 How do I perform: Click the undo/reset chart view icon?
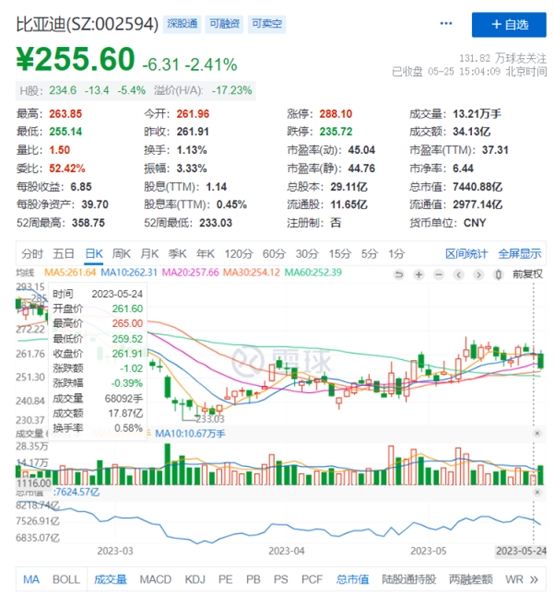point(399,274)
